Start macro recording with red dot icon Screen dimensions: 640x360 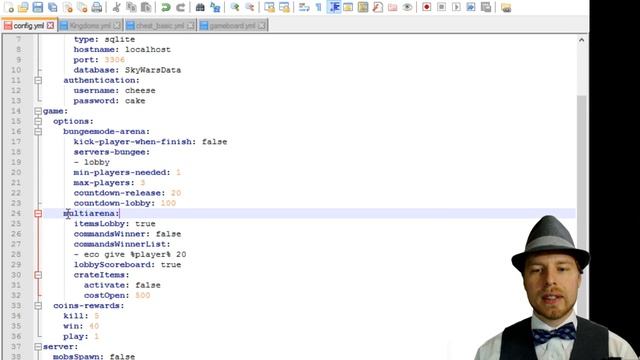[x=427, y=7]
